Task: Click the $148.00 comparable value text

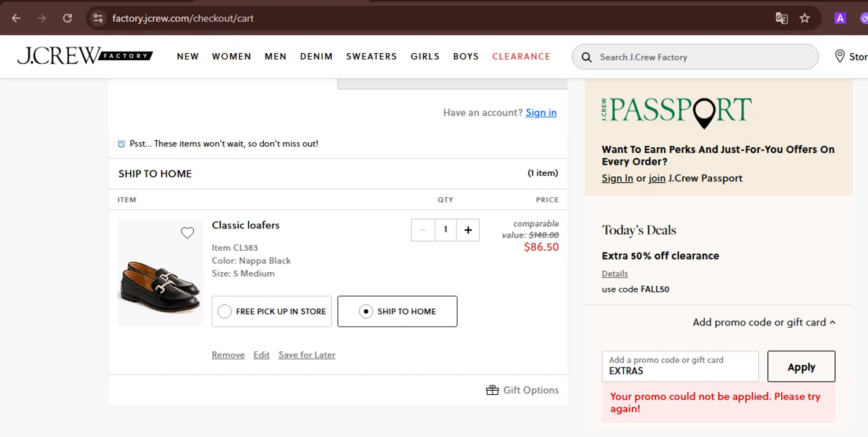Action: [543, 235]
